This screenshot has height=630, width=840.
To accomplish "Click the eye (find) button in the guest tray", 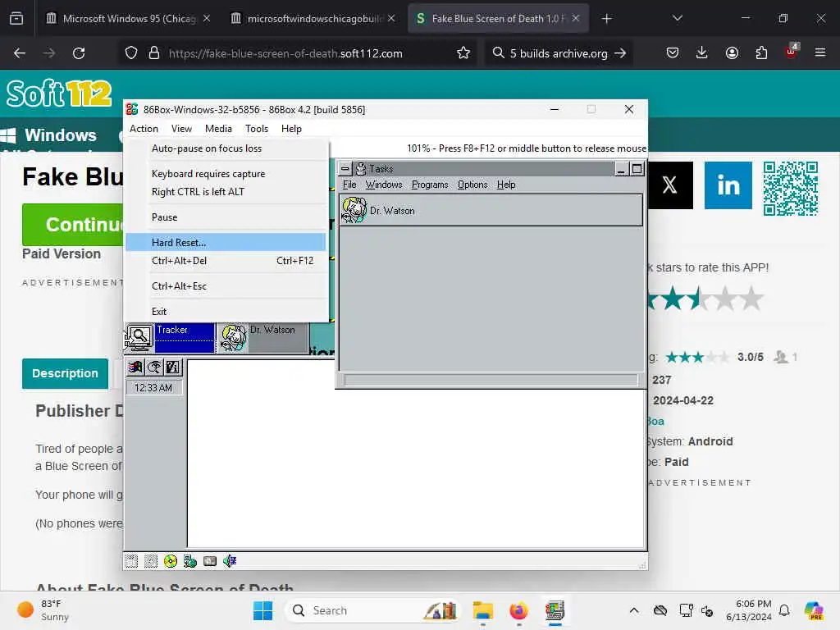I will click(x=154, y=367).
